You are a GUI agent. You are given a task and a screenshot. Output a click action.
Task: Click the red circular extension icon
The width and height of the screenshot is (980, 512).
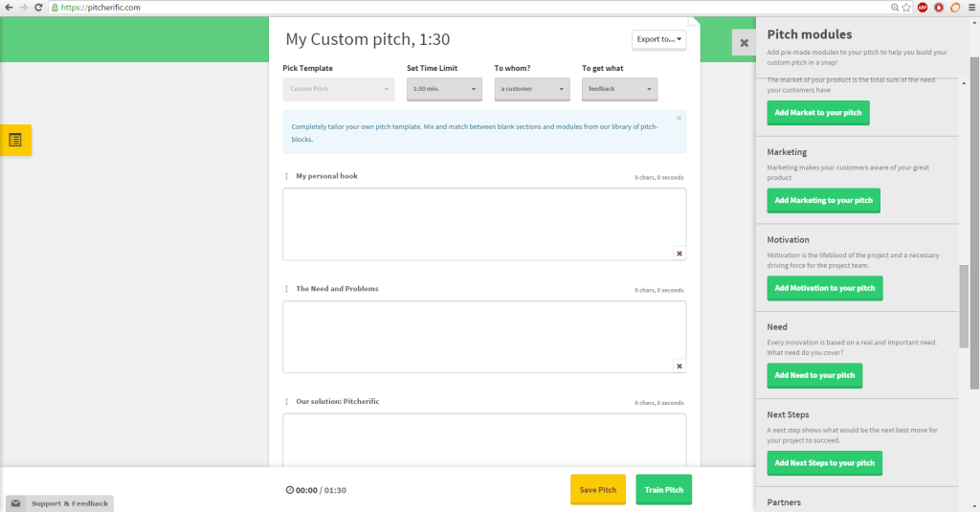coord(939,8)
